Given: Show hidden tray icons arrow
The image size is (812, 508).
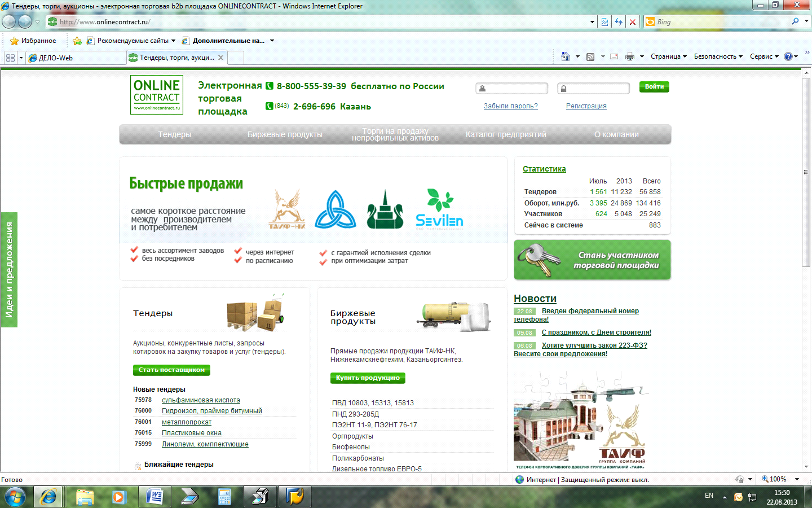Looking at the screenshot, I should point(725,497).
